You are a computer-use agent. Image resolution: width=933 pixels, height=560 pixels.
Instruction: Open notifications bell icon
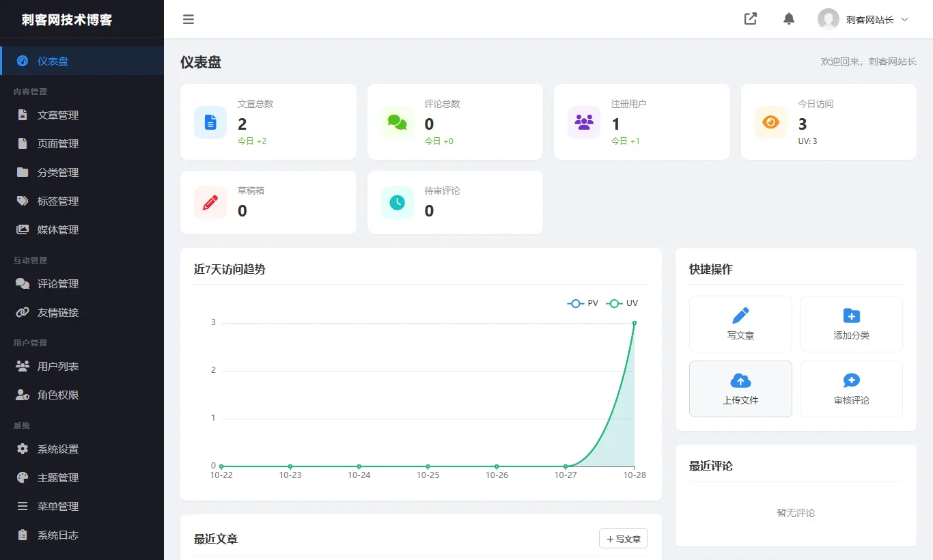[789, 19]
